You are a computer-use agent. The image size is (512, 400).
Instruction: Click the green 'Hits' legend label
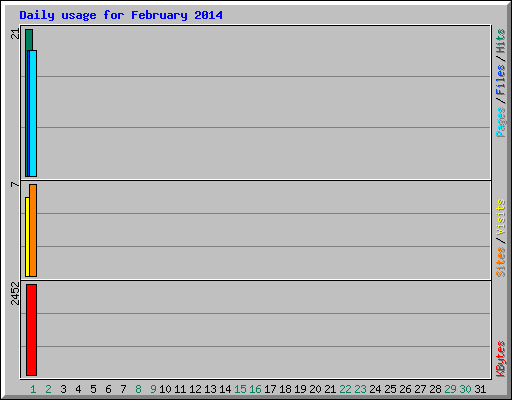coord(500,41)
